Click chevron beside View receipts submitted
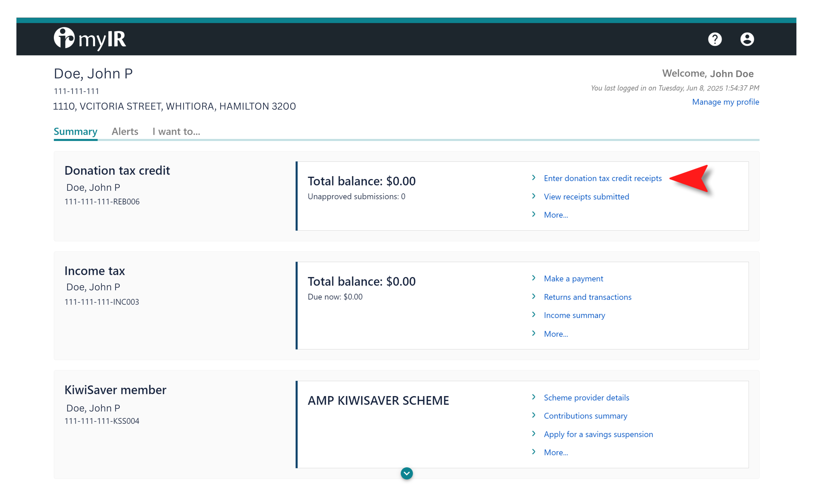Screen dimensions: 813x504 pos(533,196)
